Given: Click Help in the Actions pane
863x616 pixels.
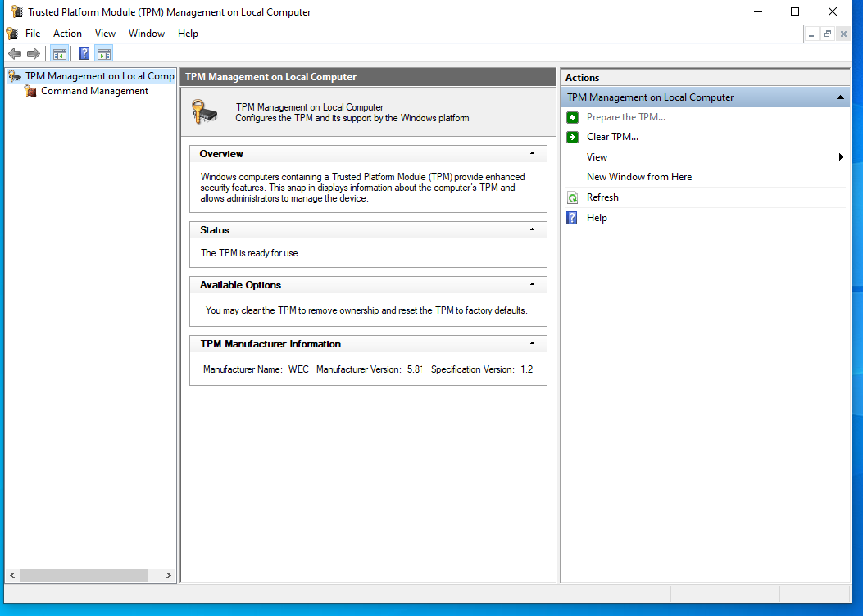Looking at the screenshot, I should coord(597,218).
